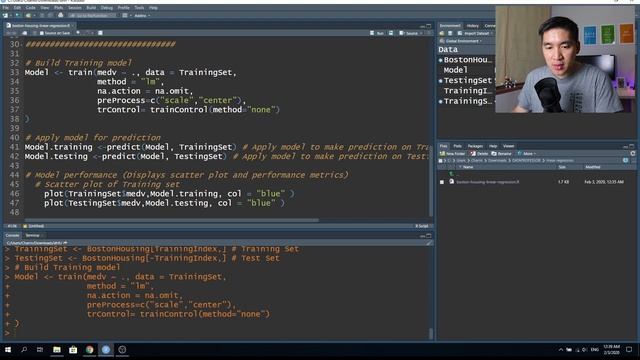Switch to the Help tab in the lower-right pane

coord(493,146)
